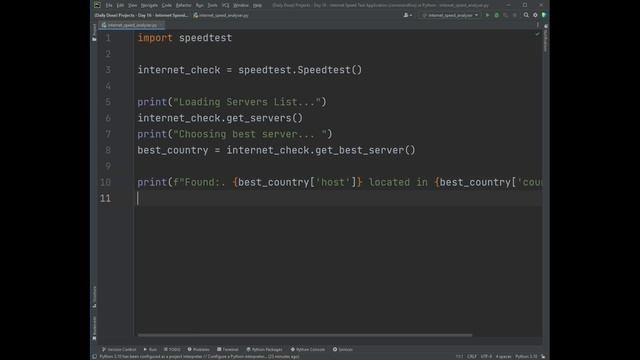The height and width of the screenshot is (360, 640).
Task: Click the JetBrains Toolbox icon at the toolbar end
Action: click(x=544, y=15)
